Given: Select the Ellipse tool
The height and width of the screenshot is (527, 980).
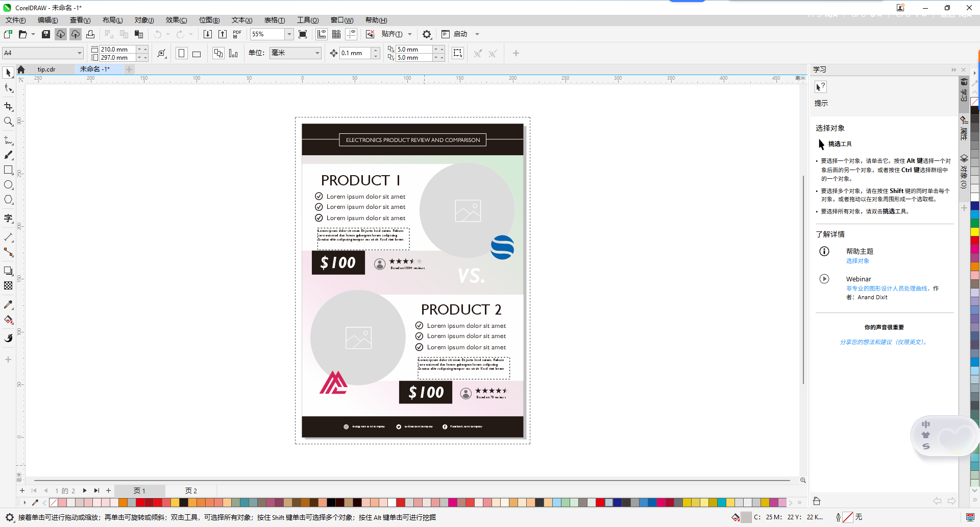Looking at the screenshot, I should (x=8, y=185).
